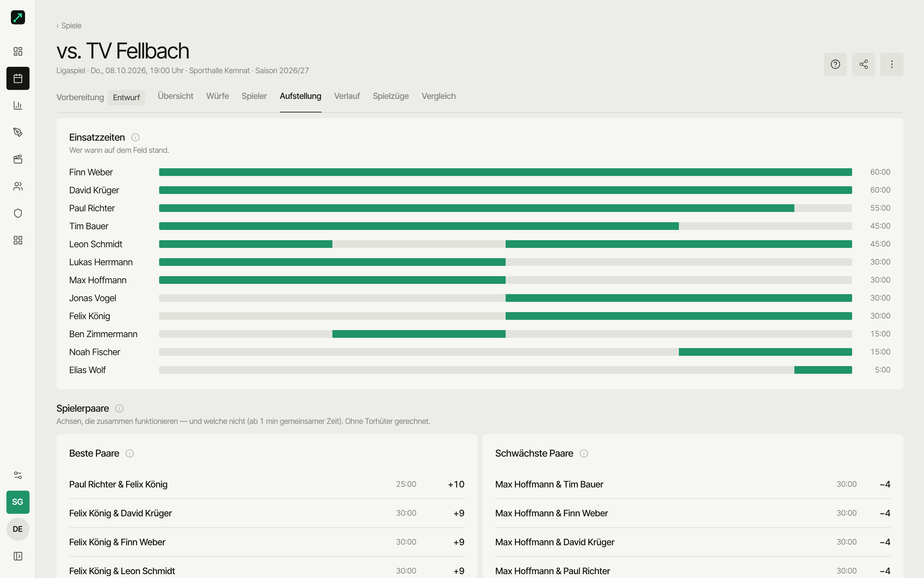Screen dimensions: 924x578
Task: Select the Felix König & David Krüger row
Action: pos(267,513)
